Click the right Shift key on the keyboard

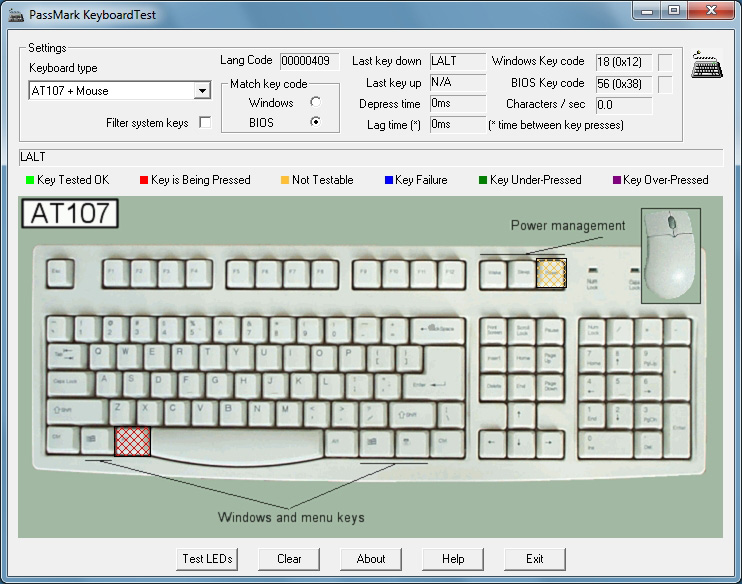tap(410, 414)
